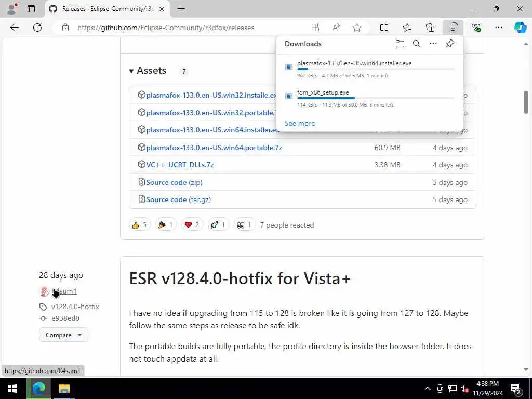This screenshot has height=399, width=532.
Task: Open Settings and more ellipsis menu
Action: tap(498, 28)
